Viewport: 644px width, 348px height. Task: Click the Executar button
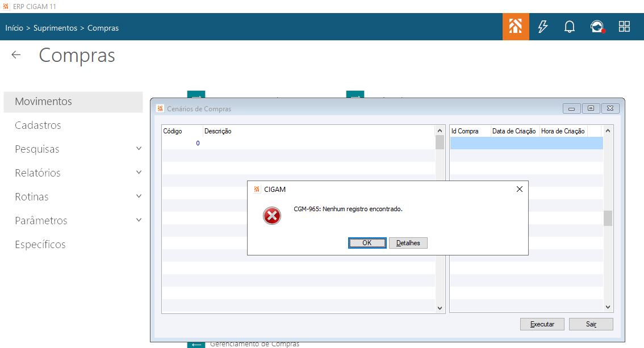point(542,324)
